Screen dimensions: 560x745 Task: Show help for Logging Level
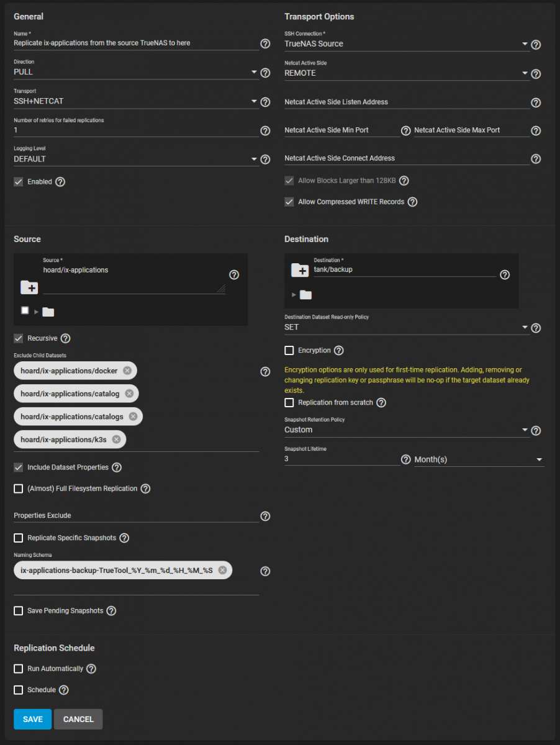(x=265, y=160)
